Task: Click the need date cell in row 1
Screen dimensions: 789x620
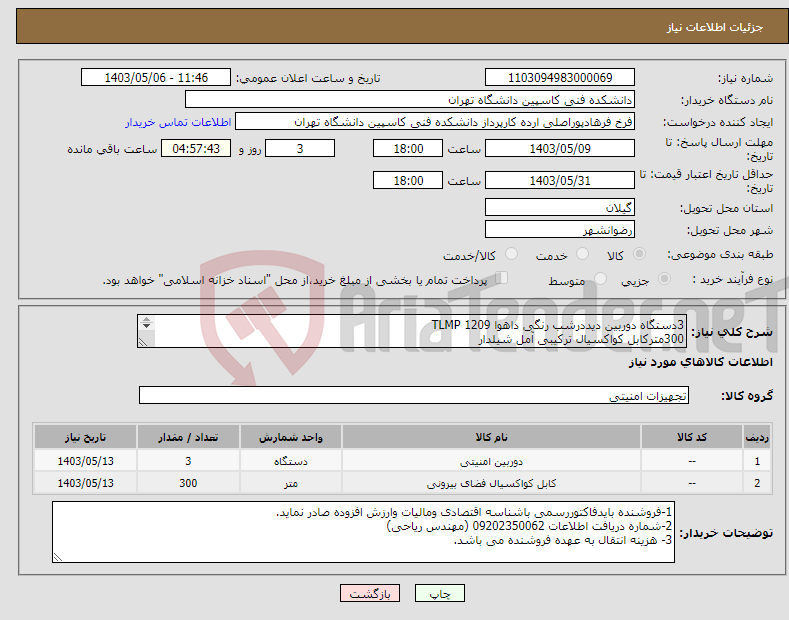Action: pyautogui.click(x=86, y=461)
